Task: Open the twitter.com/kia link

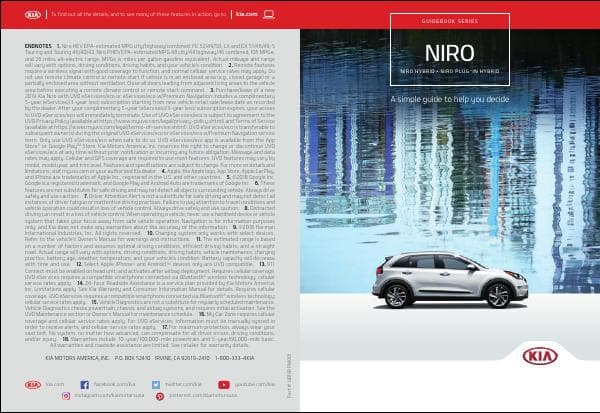Action: coord(183,384)
